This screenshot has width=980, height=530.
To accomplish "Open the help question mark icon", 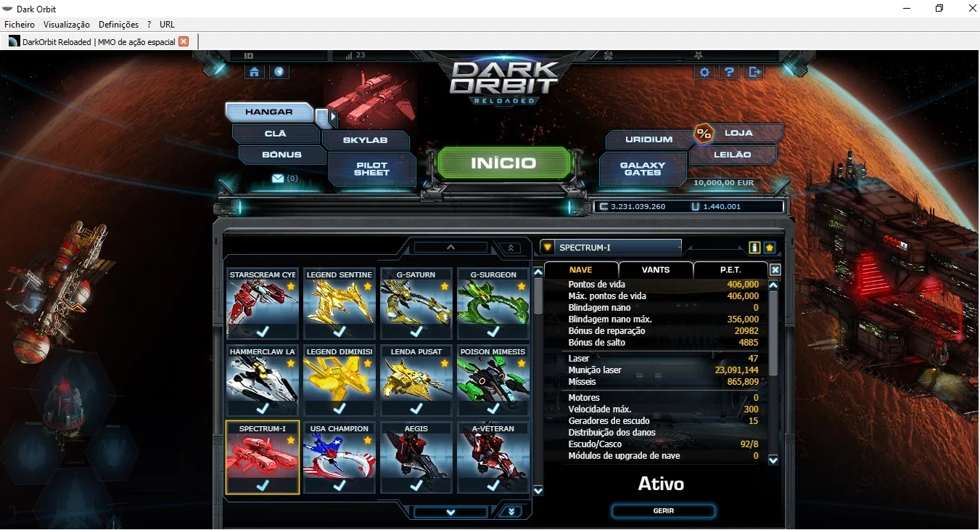I will point(730,72).
